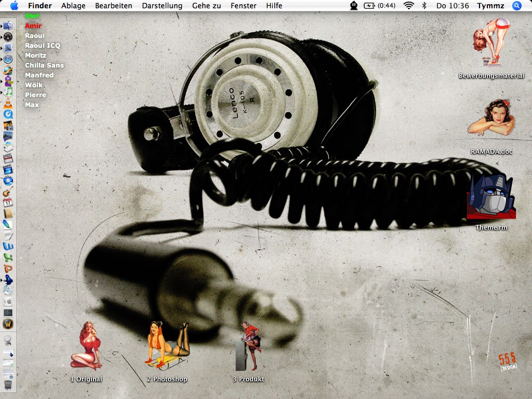Launch Safari compass icon in dock
The width and height of the screenshot is (532, 399).
coord(8,59)
